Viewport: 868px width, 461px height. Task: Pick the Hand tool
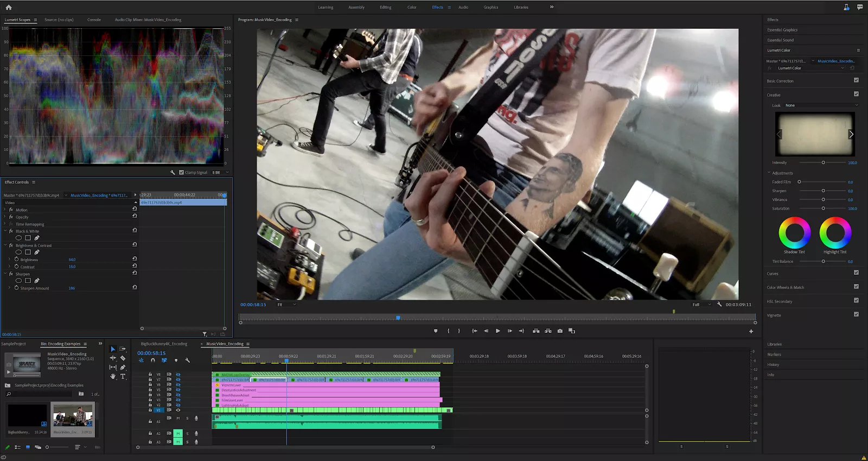(113, 376)
